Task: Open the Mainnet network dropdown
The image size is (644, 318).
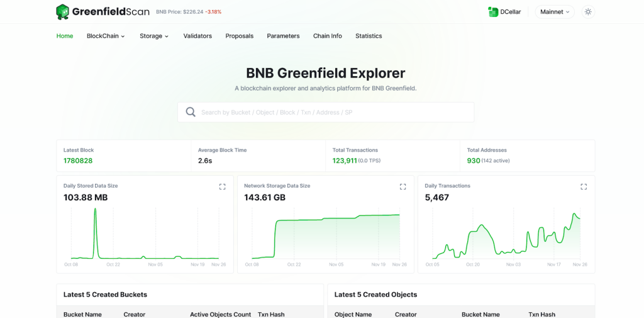Action: [555, 12]
